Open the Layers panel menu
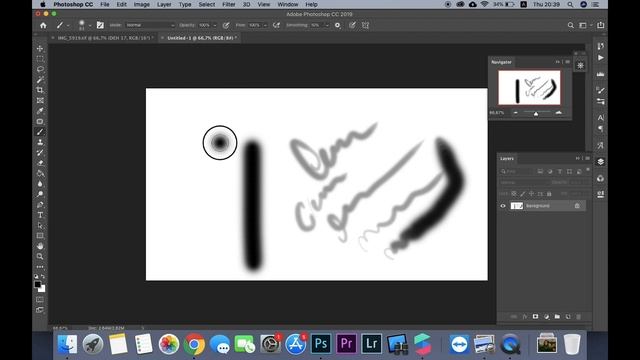Viewport: 640px width, 360px height. coord(587,158)
